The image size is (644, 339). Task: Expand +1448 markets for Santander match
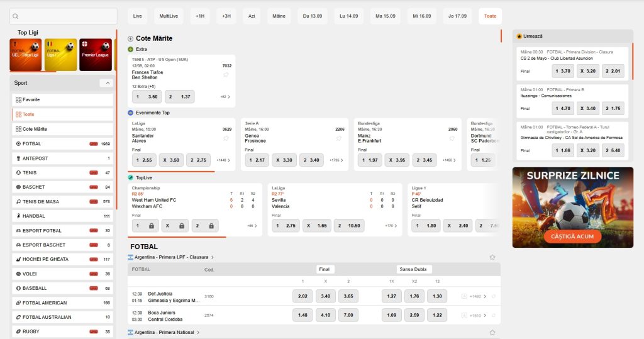223,160
